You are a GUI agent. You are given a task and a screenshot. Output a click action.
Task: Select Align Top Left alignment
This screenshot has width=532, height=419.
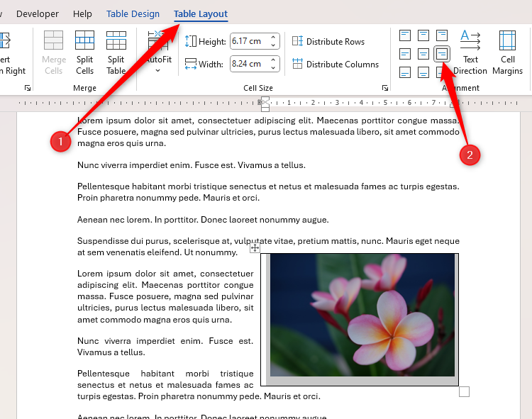[405, 35]
